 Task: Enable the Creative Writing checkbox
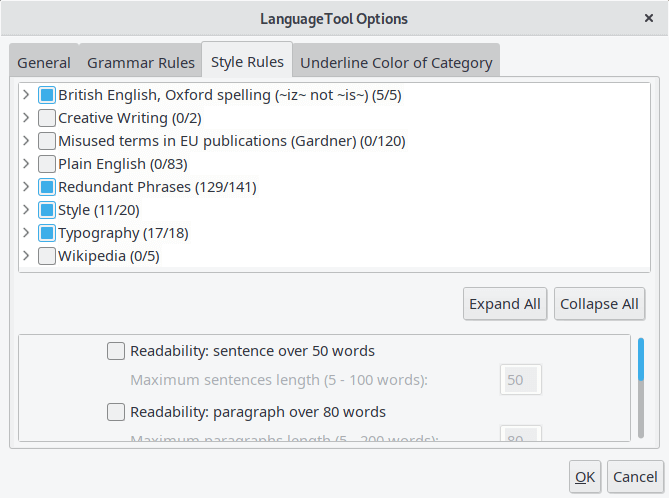pos(47,118)
